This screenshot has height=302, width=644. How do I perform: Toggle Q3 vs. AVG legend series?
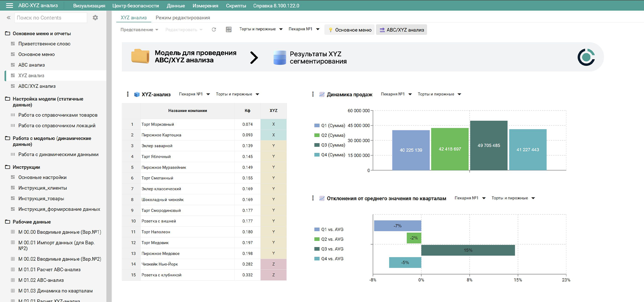pos(329,249)
